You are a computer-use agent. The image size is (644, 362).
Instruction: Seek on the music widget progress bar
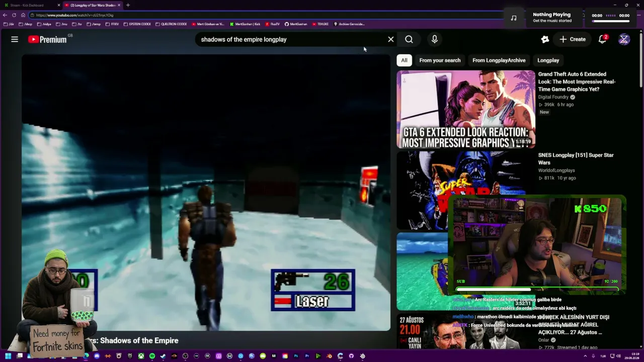click(610, 22)
